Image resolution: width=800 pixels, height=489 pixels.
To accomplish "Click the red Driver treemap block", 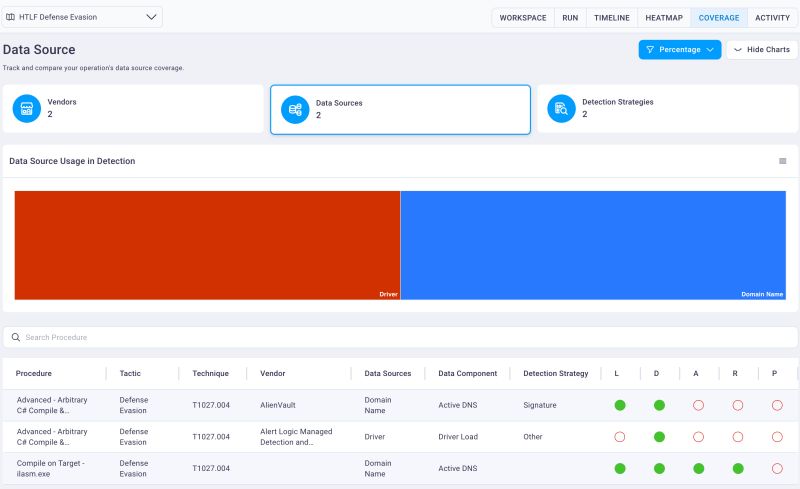I will (207, 245).
